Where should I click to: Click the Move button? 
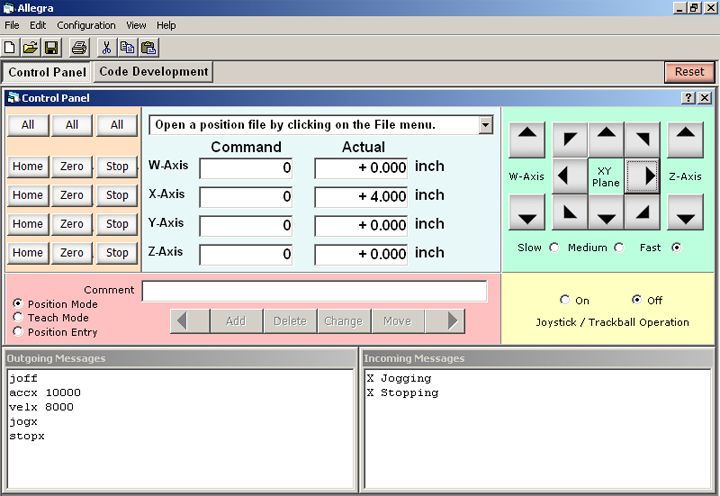tap(398, 321)
